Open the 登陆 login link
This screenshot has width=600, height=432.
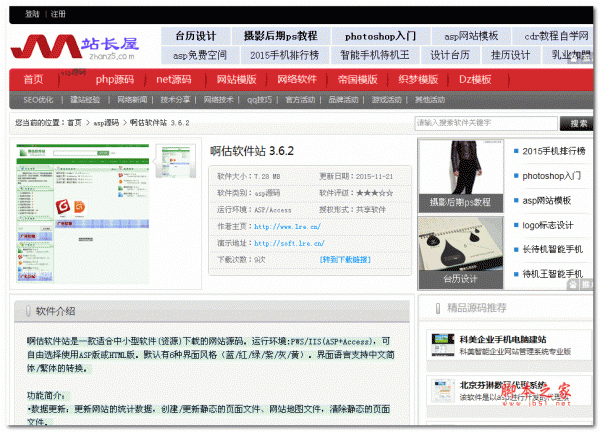pos(32,14)
